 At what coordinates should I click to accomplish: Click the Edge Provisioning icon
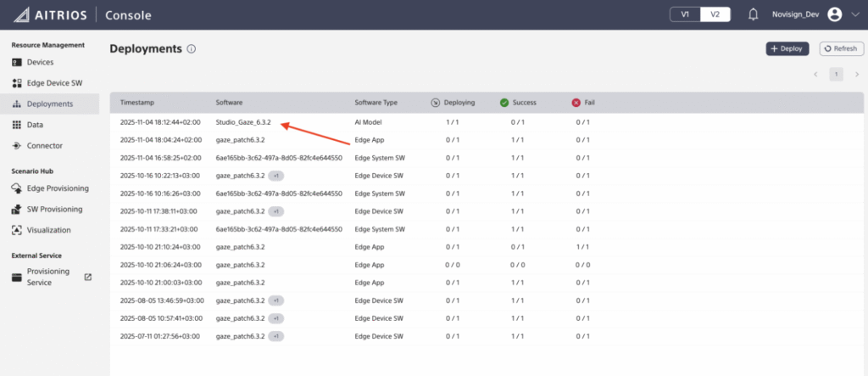pyautogui.click(x=18, y=188)
